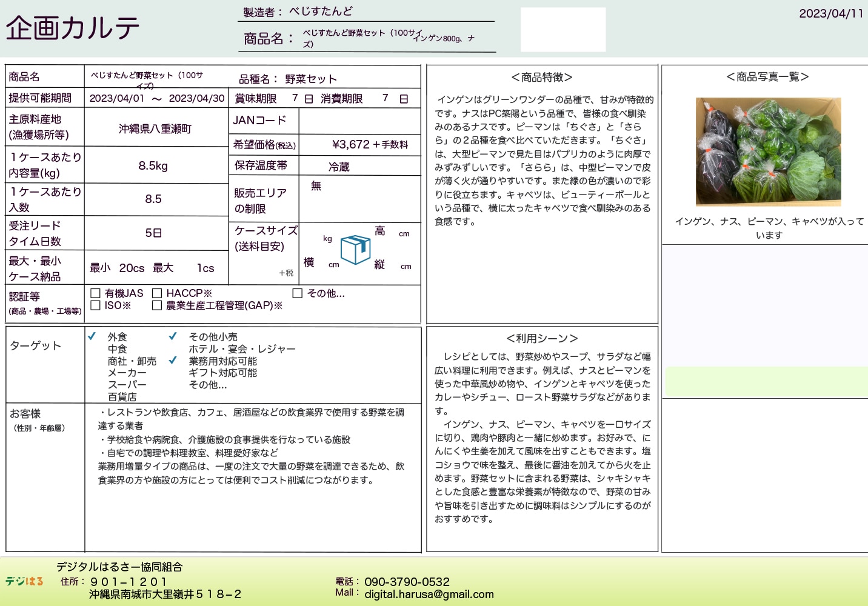Click the white blank box in header
Viewport: 868px width, 606px height.
point(563,29)
